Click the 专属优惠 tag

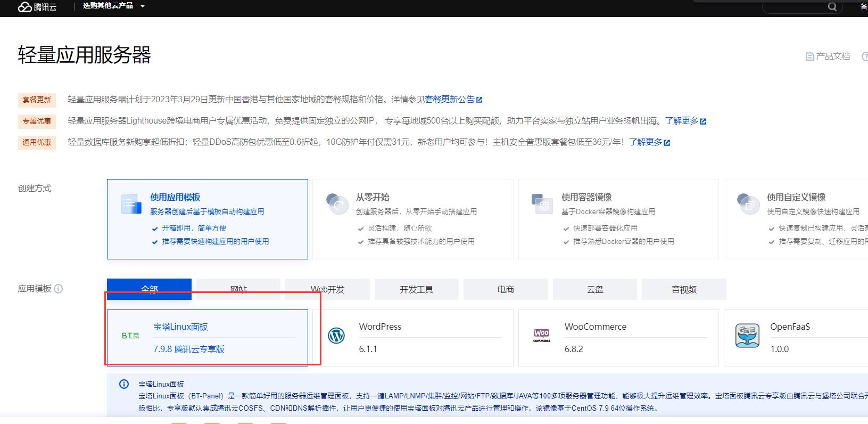[x=37, y=121]
